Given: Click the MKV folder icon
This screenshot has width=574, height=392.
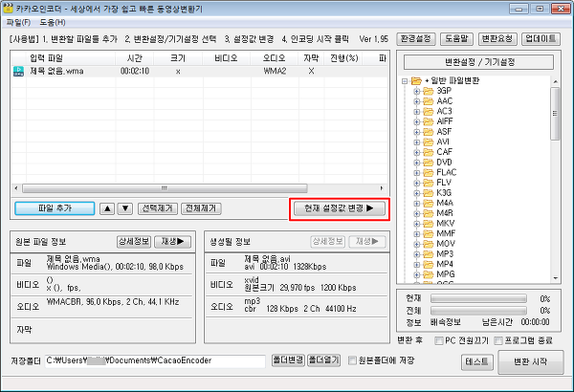Looking at the screenshot, I should (429, 224).
